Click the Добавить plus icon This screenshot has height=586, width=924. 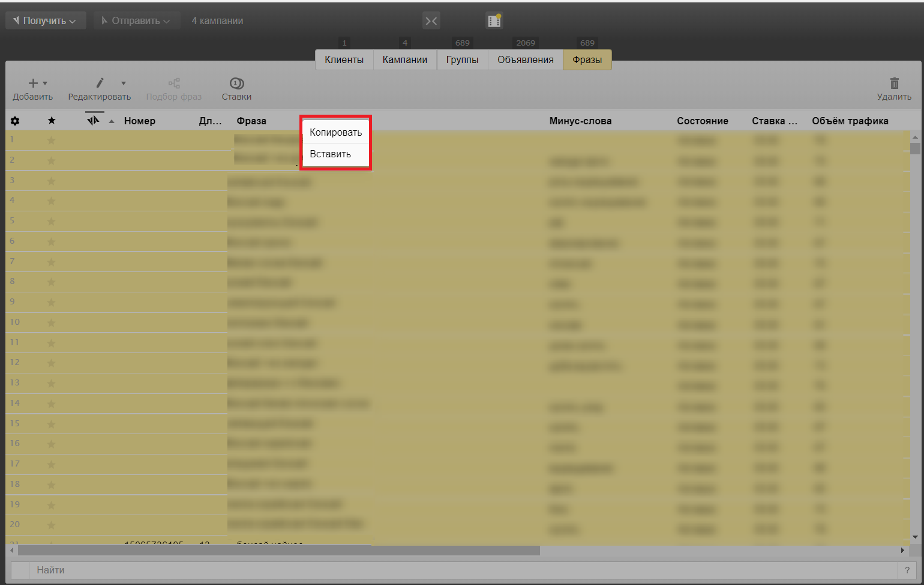point(34,83)
